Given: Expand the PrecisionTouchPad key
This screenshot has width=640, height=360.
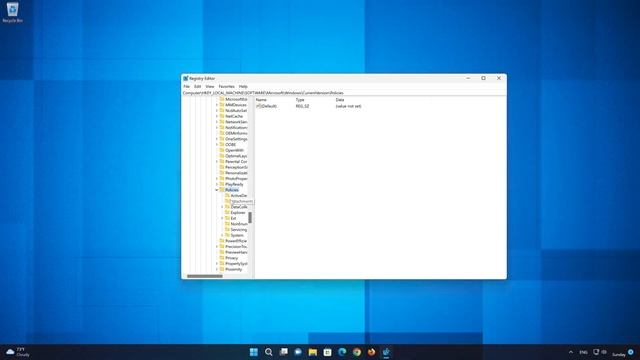Looking at the screenshot, I should point(217,247).
